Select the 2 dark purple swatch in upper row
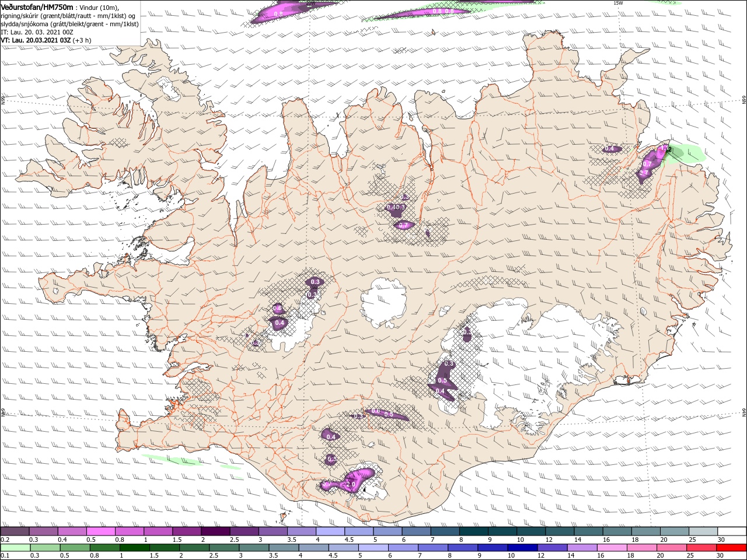Screen dimensions: 747x560 [x=215, y=531]
